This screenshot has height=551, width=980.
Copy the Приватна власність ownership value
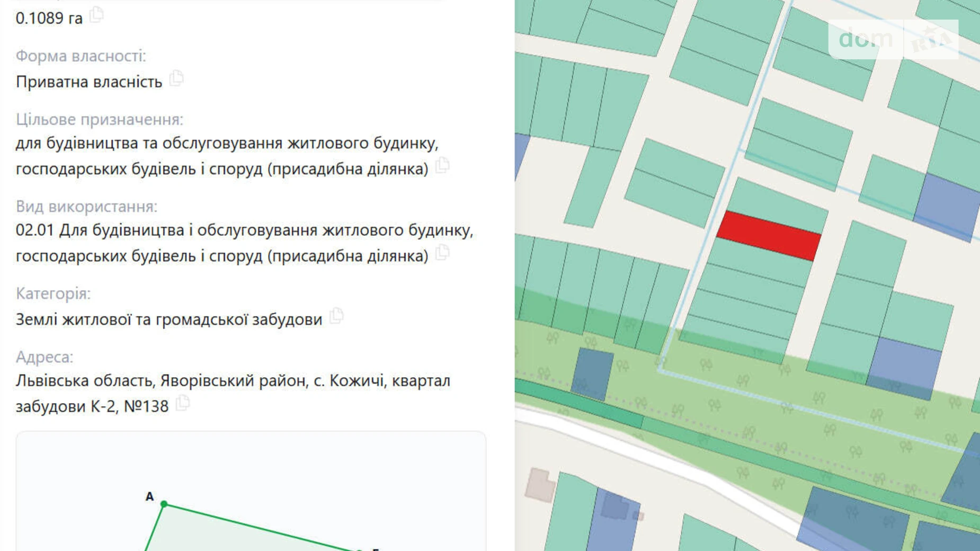point(176,79)
